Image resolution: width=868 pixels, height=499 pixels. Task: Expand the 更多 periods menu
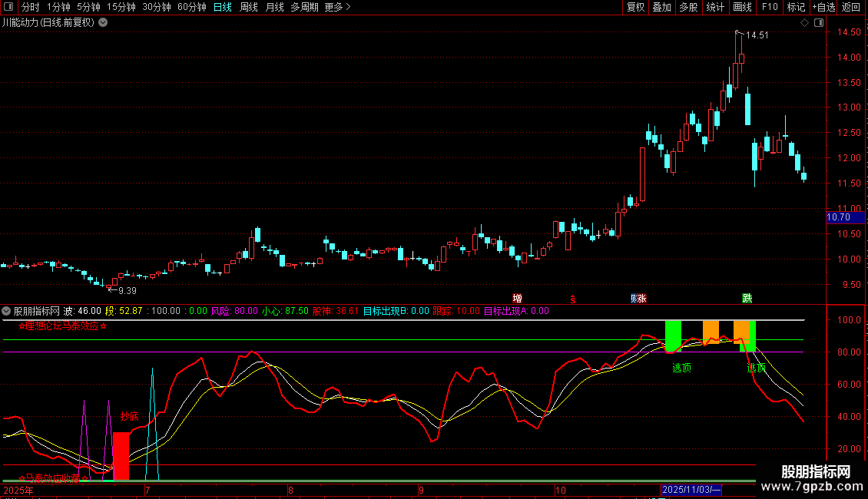337,7
